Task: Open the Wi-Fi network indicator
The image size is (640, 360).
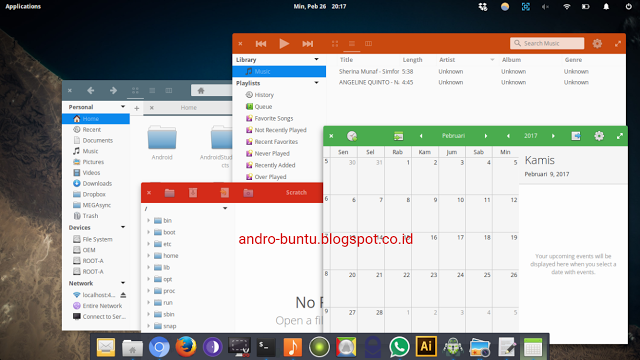Action: pyautogui.click(x=567, y=7)
